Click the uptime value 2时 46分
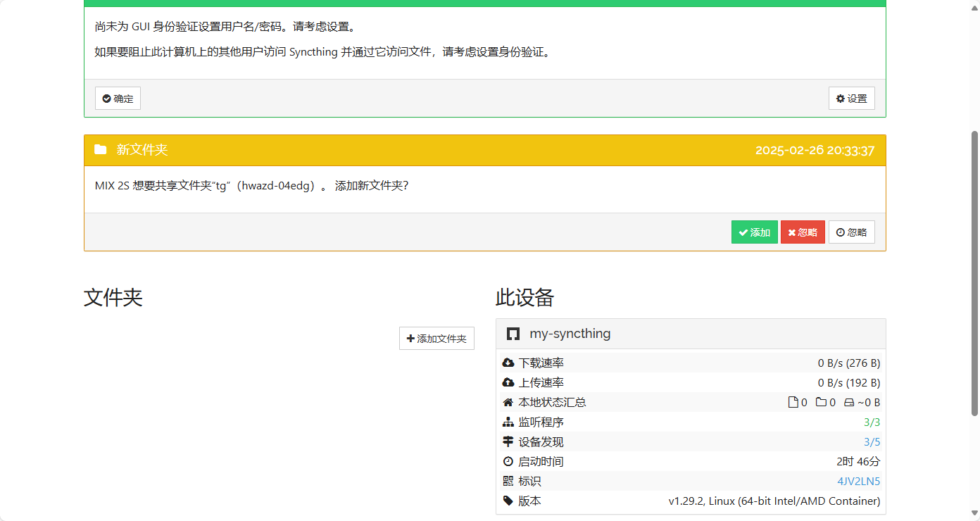Image resolution: width=980 pixels, height=521 pixels. click(858, 462)
